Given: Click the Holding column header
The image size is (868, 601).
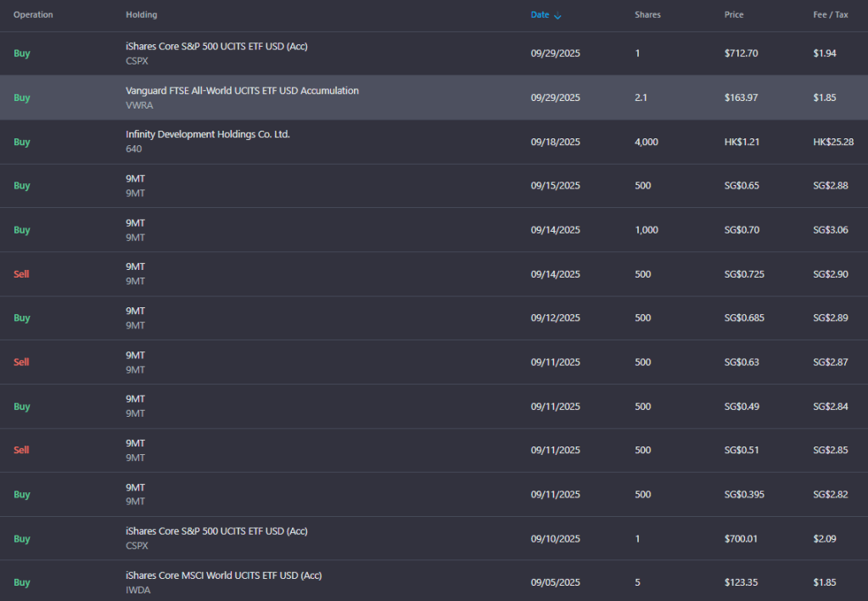Looking at the screenshot, I should (x=141, y=15).
